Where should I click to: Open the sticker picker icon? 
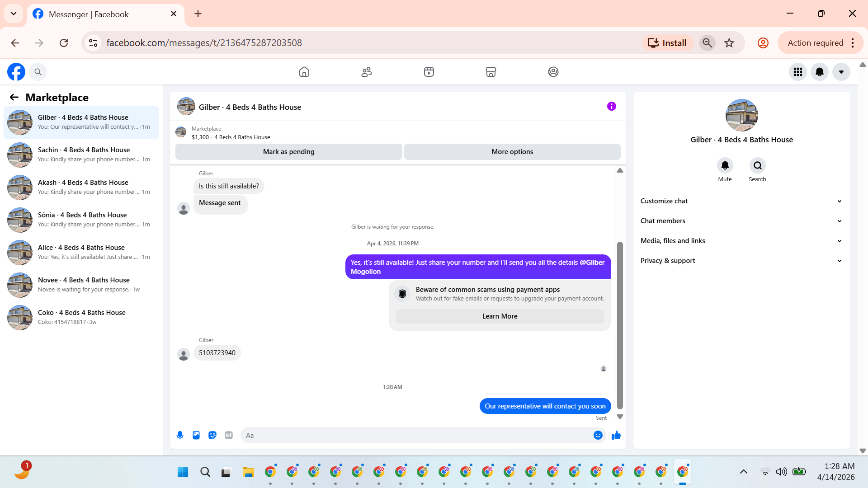pyautogui.click(x=212, y=435)
